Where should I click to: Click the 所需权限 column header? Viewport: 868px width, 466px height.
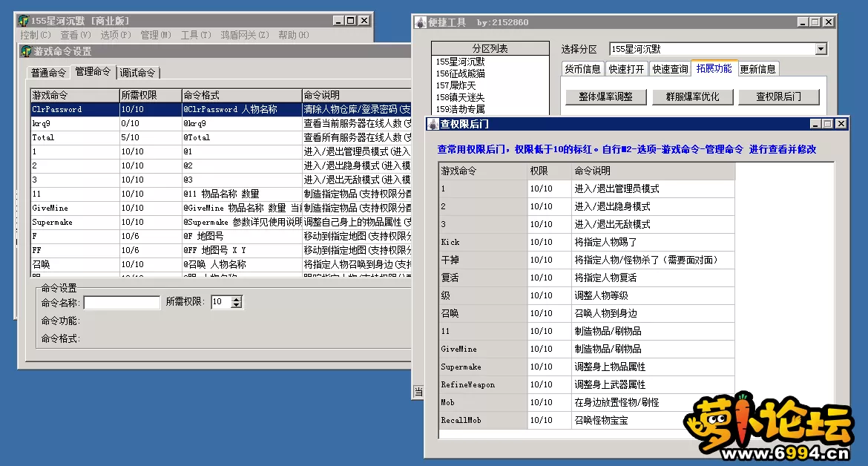click(x=151, y=95)
